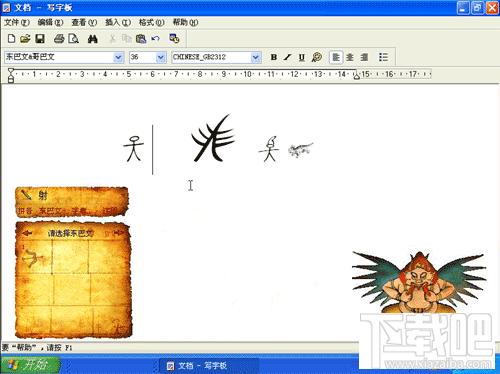Click the 射 character in the input bar

click(x=43, y=195)
